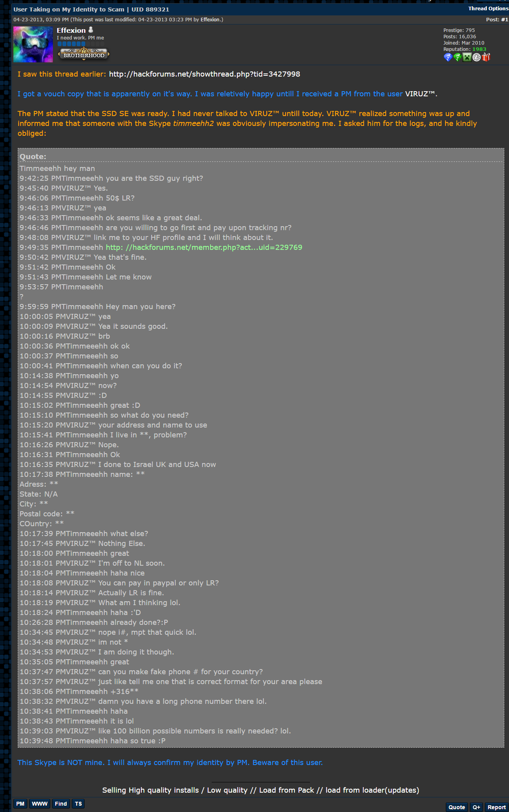The width and height of the screenshot is (509, 812).
Task: Click the blue diamond award icon
Action: (x=448, y=57)
